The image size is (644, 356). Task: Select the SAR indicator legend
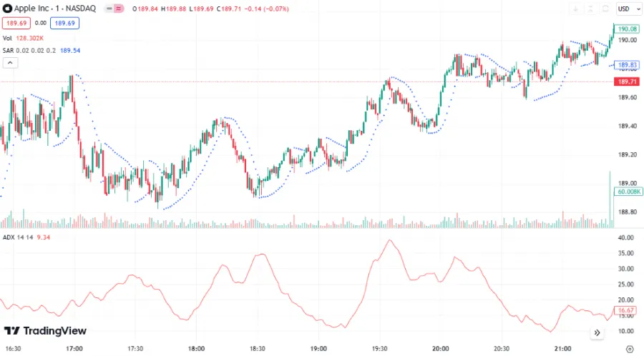tap(9, 50)
